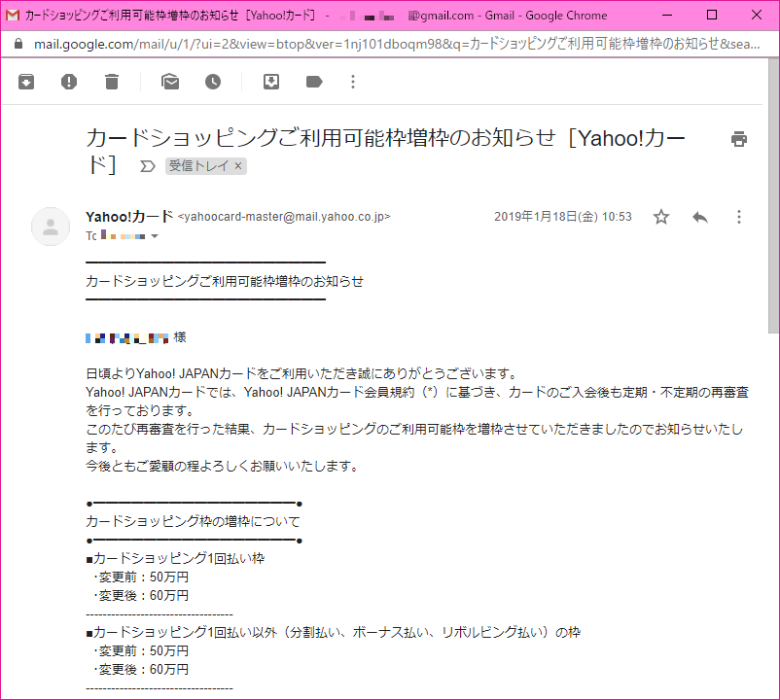The width and height of the screenshot is (780, 700).
Task: Snooze this email with clock icon
Action: pyautogui.click(x=213, y=82)
